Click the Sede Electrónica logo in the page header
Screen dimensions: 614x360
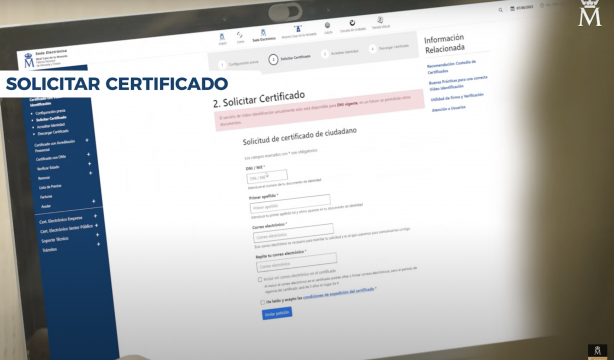pyautogui.click(x=46, y=59)
